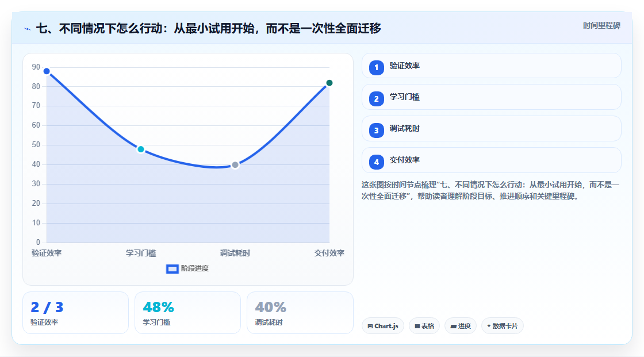Screen dimensions: 644x357
Task: Click the lightning icon beside the title
Action: coord(28,29)
